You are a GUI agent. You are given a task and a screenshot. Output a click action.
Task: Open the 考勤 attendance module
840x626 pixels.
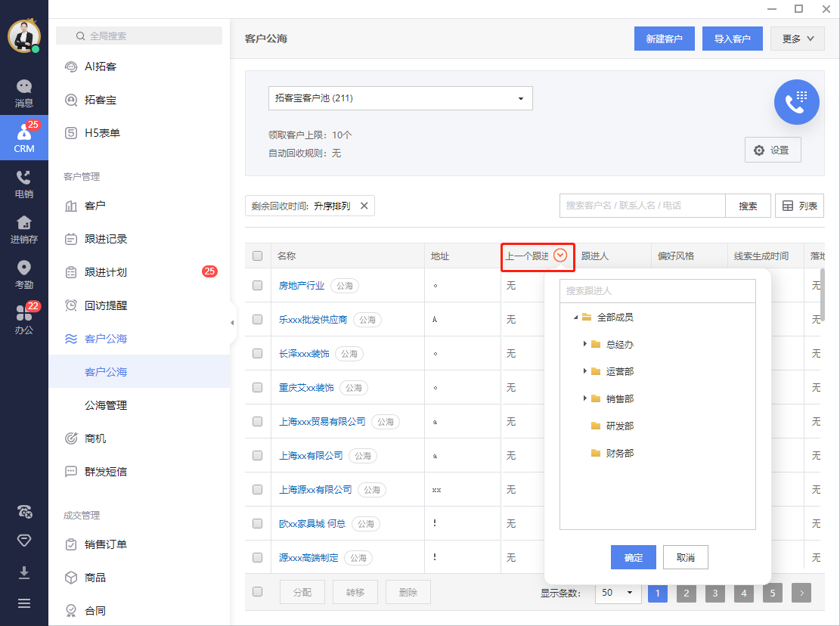[24, 274]
